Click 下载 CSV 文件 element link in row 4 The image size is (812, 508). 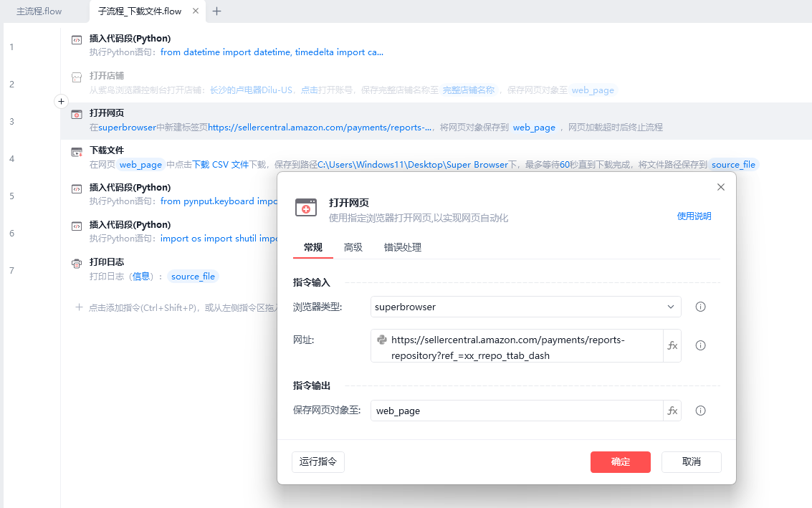click(x=221, y=165)
